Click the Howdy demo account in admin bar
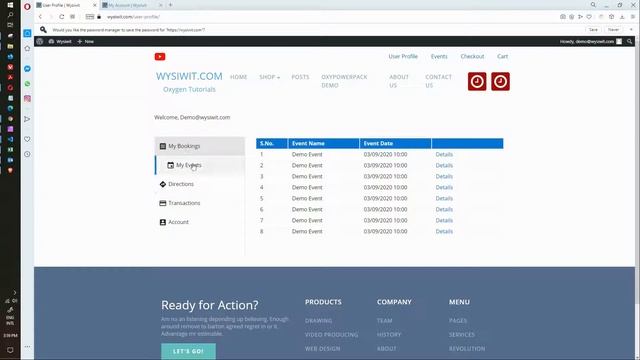Image resolution: width=640 pixels, height=360 pixels. pos(591,41)
